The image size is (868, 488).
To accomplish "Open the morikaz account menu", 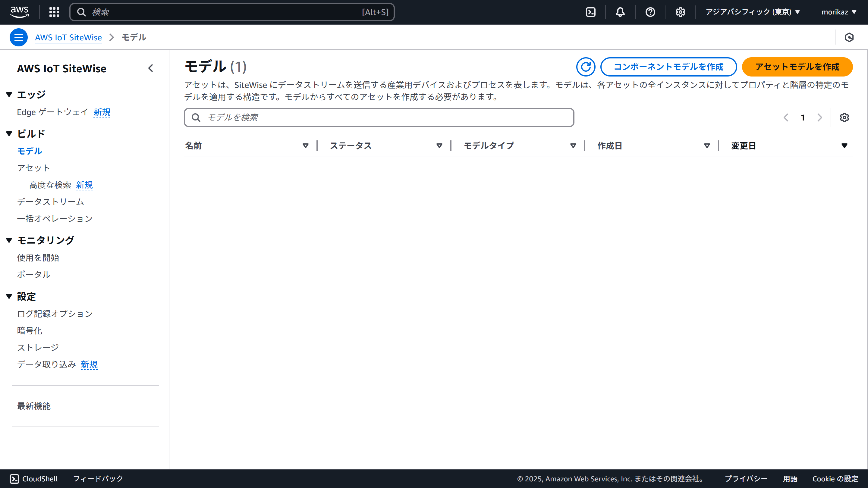I will click(839, 12).
